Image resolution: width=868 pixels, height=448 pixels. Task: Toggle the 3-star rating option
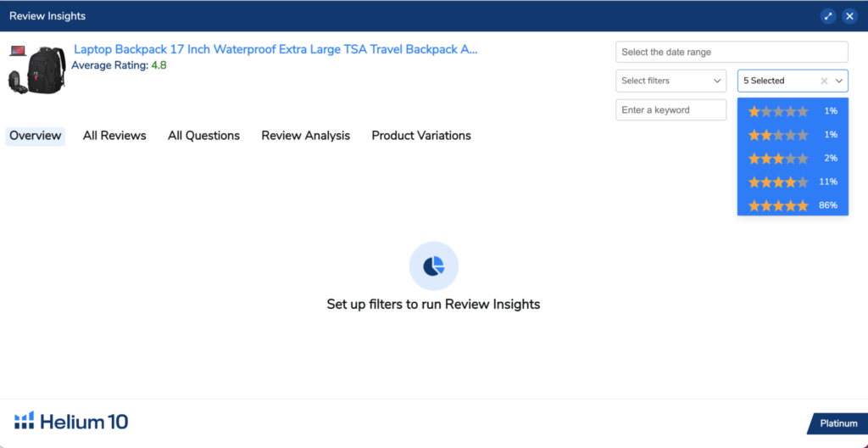point(793,159)
